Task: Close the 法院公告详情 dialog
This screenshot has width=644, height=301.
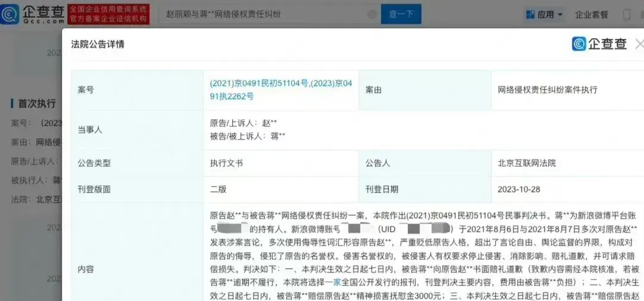Action: 639,44
